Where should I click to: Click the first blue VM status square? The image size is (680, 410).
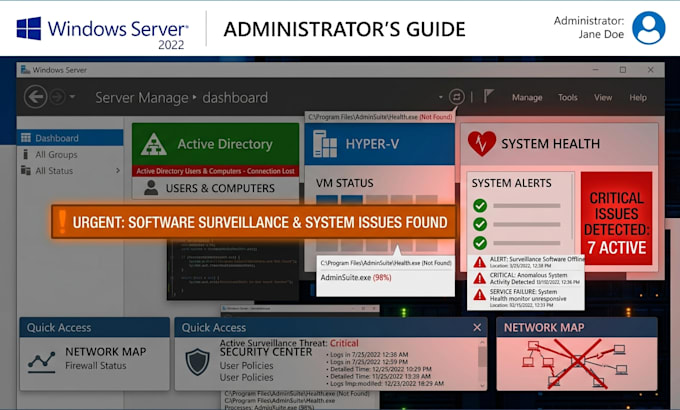coord(327,200)
